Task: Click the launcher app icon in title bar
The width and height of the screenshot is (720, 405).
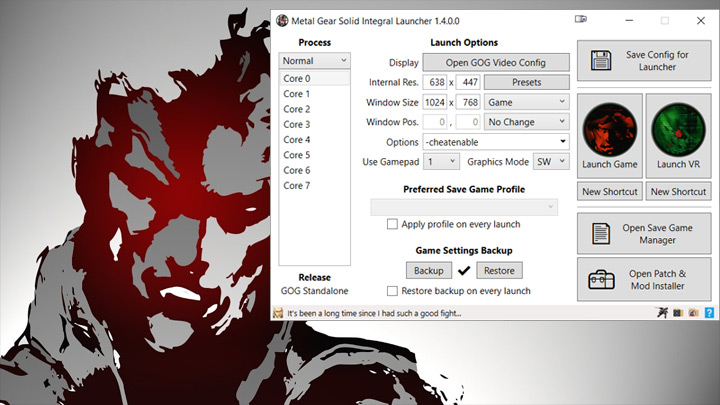Action: (x=282, y=21)
